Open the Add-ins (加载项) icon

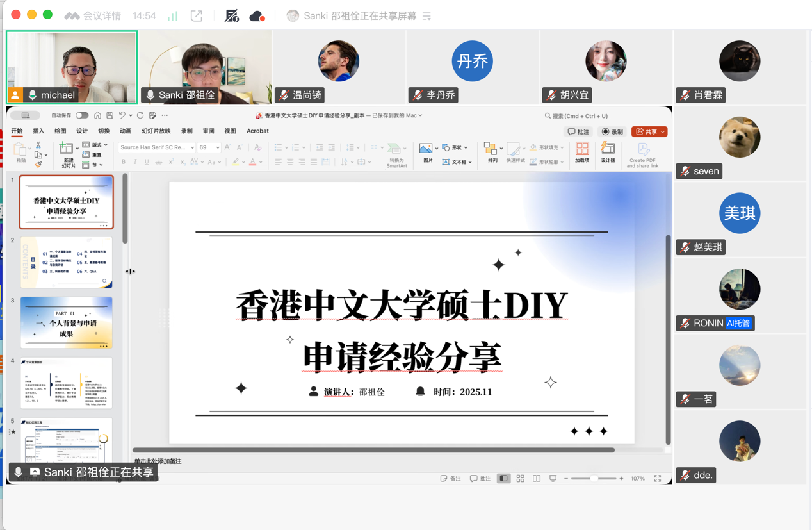tap(582, 152)
